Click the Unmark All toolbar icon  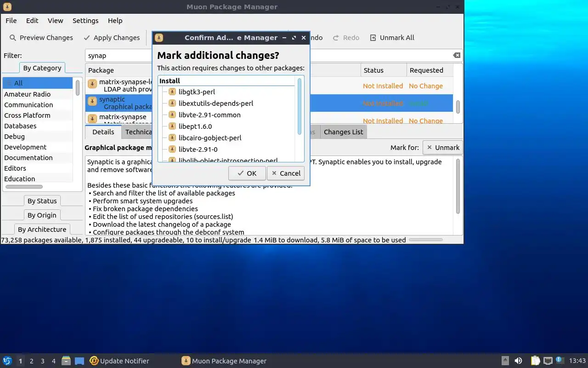click(x=373, y=38)
